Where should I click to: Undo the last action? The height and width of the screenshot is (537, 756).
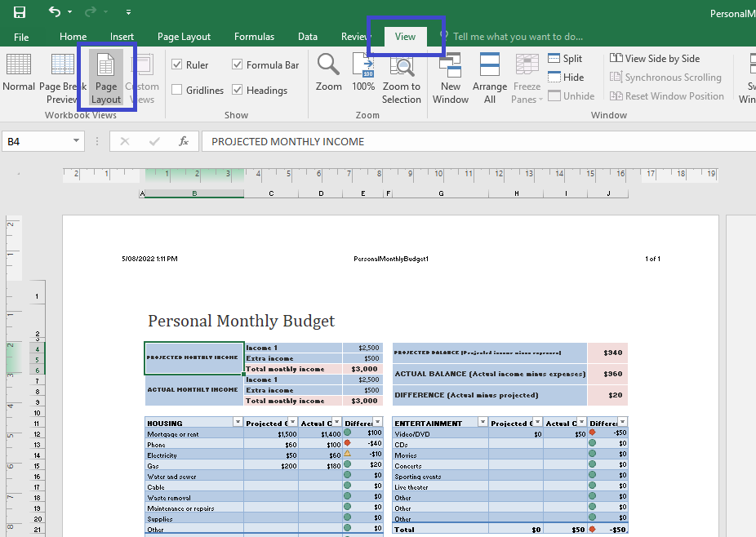[x=55, y=11]
